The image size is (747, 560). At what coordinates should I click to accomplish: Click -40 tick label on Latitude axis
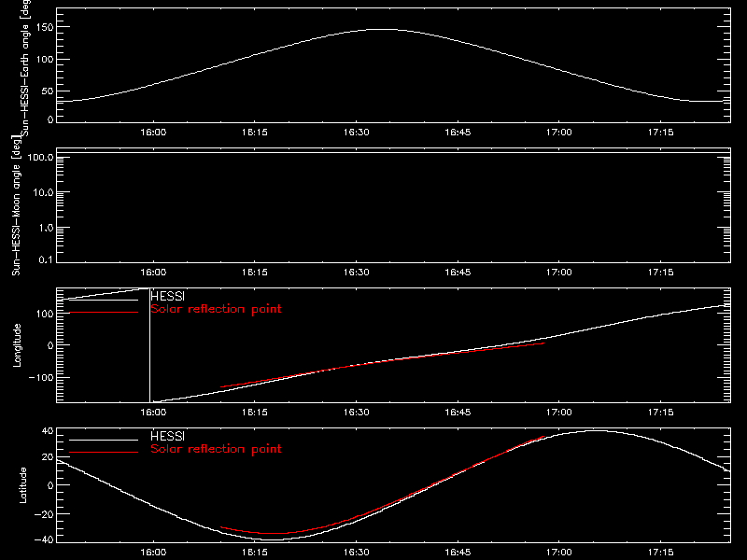tap(44, 540)
